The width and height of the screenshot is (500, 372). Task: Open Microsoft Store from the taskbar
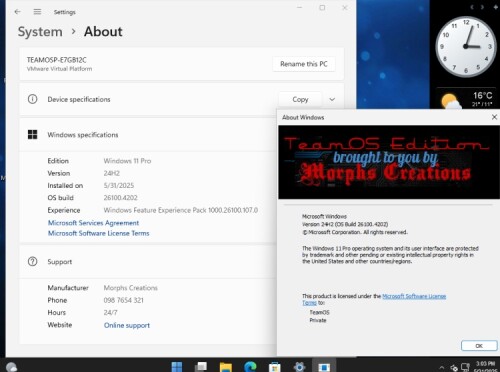275,366
